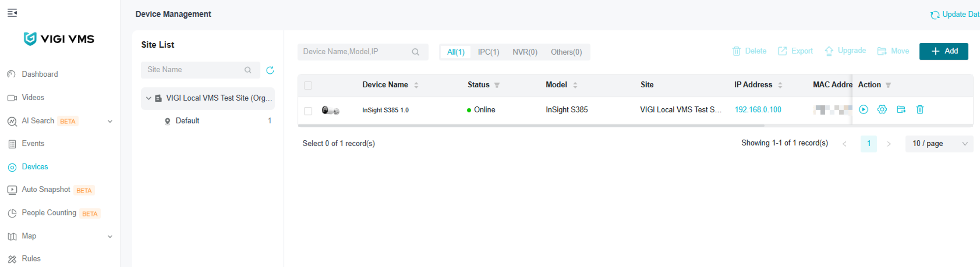Open IP address 192.168.0.100 link
Image resolution: width=980 pixels, height=267 pixels.
(x=758, y=110)
